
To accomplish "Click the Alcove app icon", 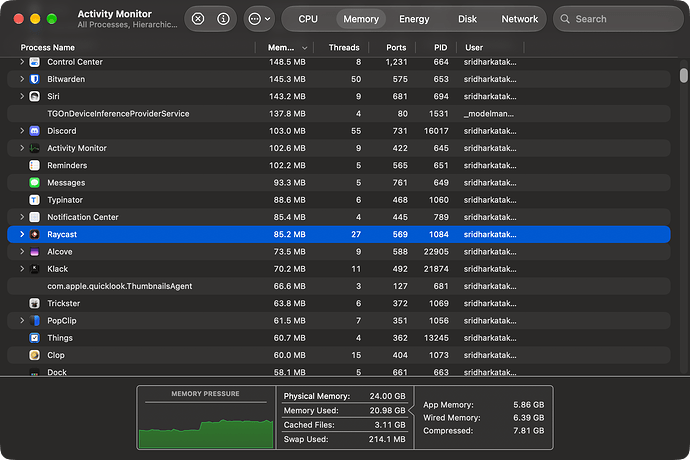I will 34,252.
